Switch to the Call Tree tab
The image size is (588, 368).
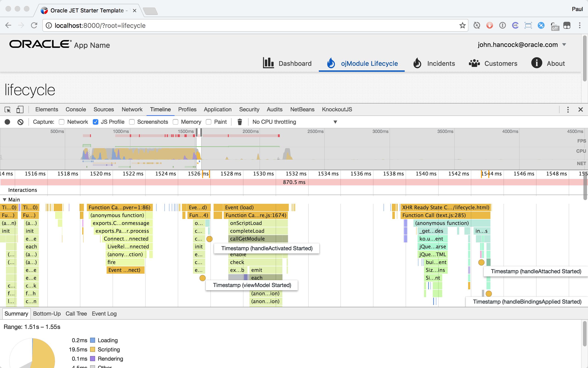pyautogui.click(x=76, y=313)
